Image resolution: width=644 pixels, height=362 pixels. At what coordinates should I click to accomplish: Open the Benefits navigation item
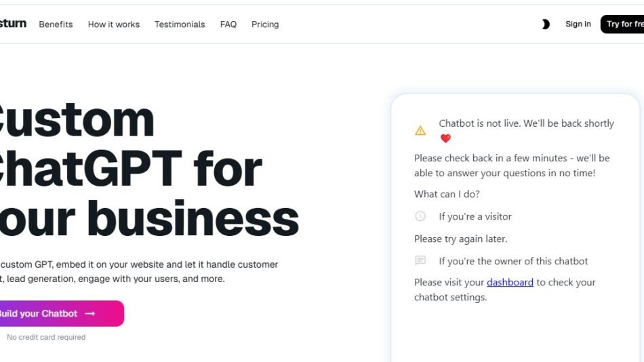coord(56,24)
